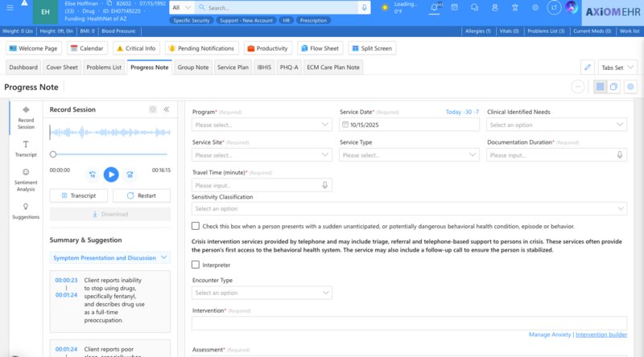Open the Service Site dropdown
The image size is (644, 357).
(262, 155)
